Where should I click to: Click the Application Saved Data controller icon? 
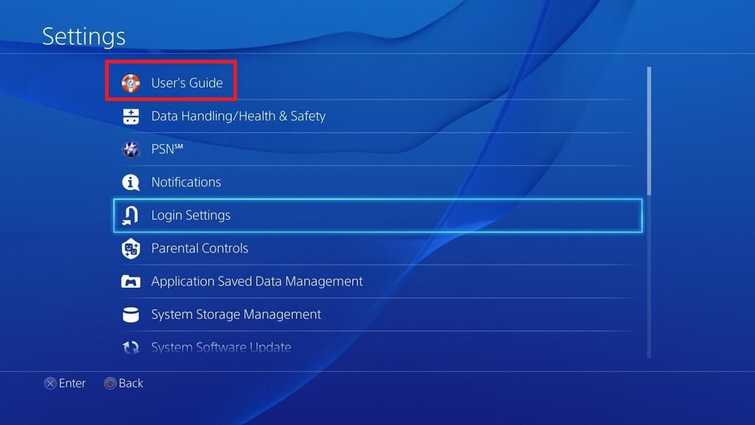click(130, 281)
